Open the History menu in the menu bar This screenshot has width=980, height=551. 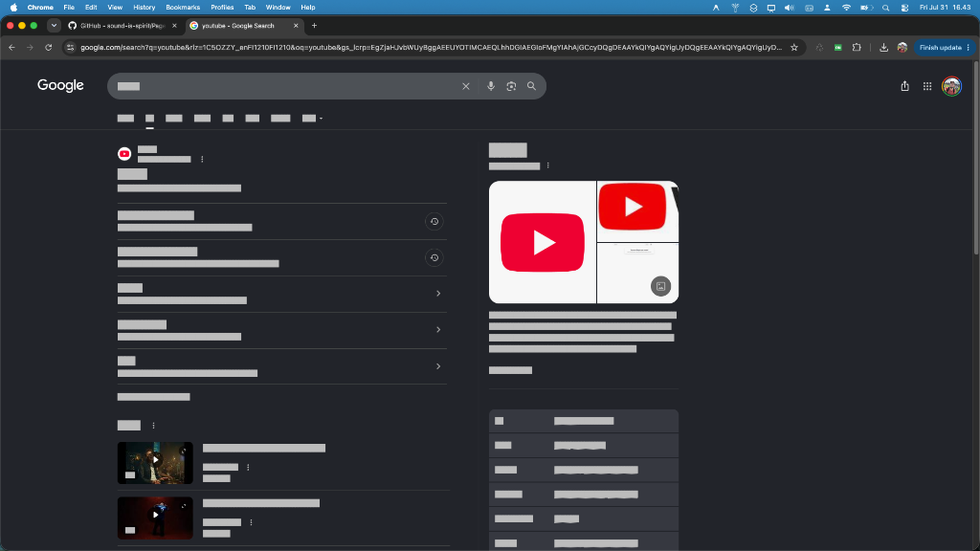144,8
